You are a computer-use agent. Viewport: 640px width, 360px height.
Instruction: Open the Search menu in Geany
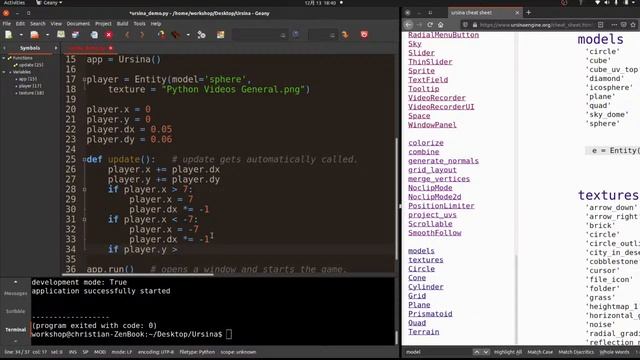(x=38, y=24)
